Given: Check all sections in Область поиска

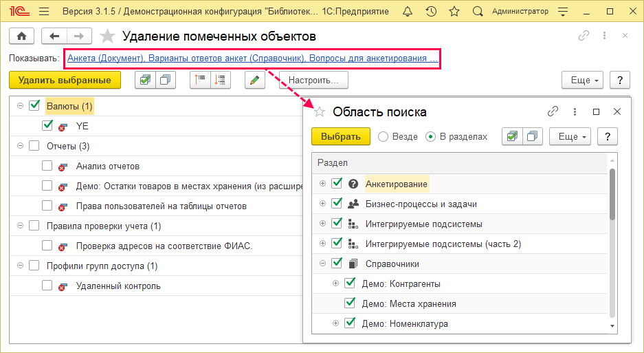Looking at the screenshot, I should (x=512, y=136).
